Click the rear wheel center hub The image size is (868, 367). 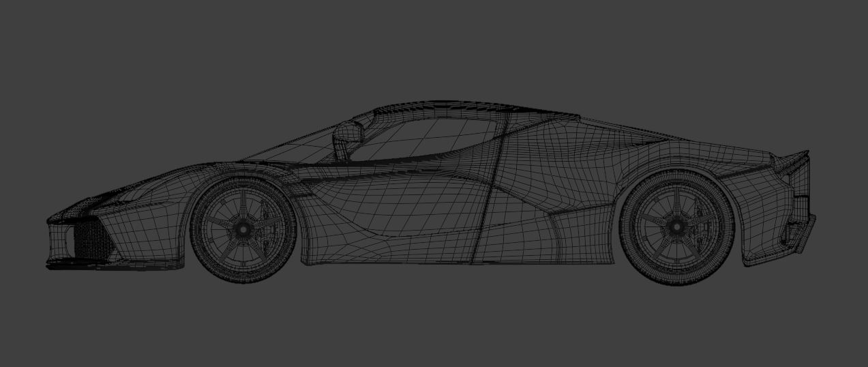tap(677, 226)
